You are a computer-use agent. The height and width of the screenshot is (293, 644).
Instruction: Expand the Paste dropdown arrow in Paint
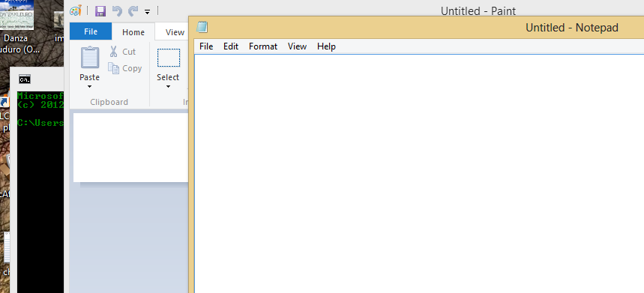89,87
